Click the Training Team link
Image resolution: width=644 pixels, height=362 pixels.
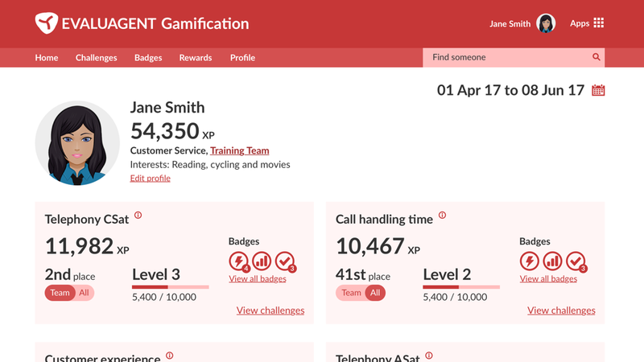tap(239, 150)
